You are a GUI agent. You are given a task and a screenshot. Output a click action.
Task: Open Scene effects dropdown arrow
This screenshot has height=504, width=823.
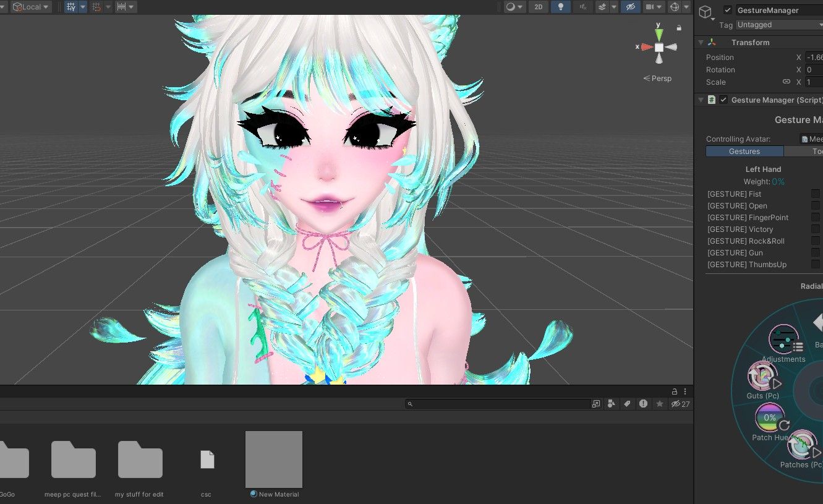tap(613, 7)
